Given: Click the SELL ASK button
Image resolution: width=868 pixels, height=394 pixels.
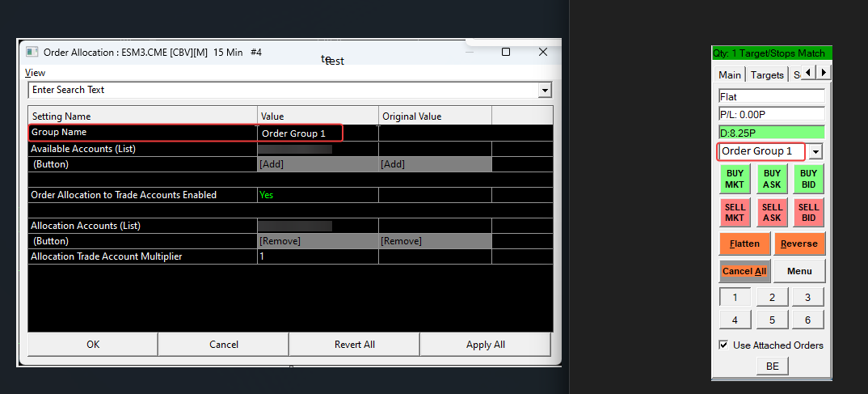Looking at the screenshot, I should (x=772, y=212).
